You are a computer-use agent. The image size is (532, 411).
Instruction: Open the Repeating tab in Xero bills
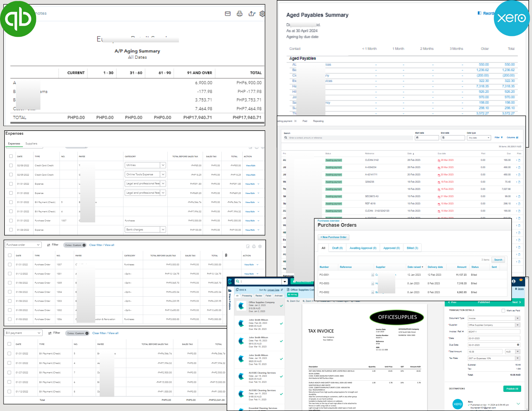pyautogui.click(x=318, y=121)
